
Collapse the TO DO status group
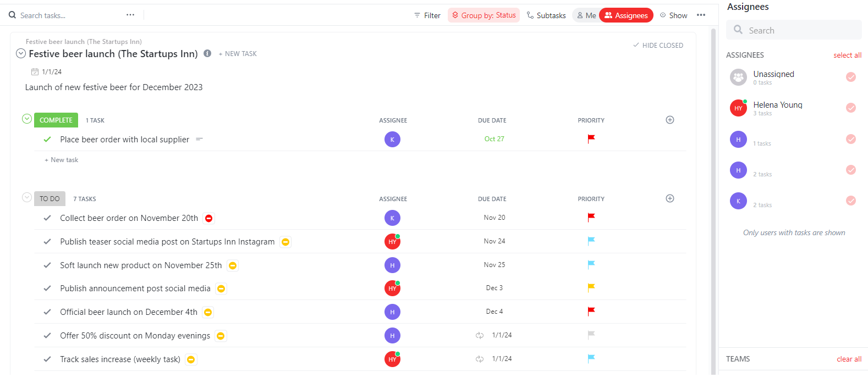tap(26, 198)
